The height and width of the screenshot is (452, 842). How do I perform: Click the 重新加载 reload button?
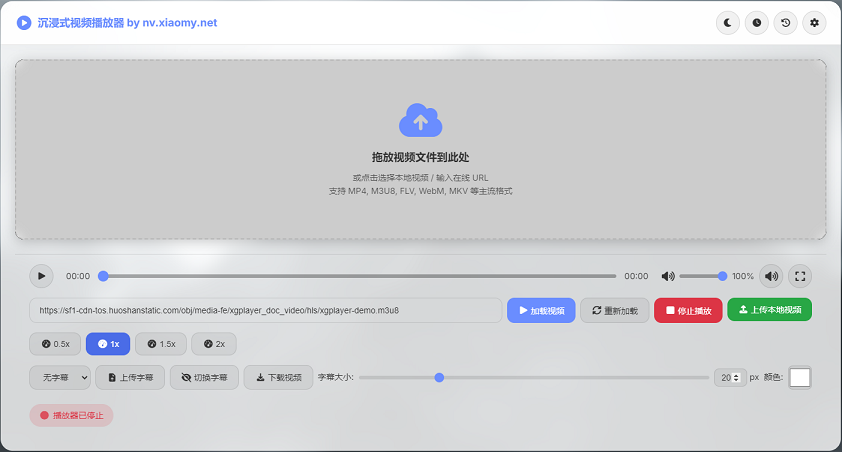coord(614,310)
